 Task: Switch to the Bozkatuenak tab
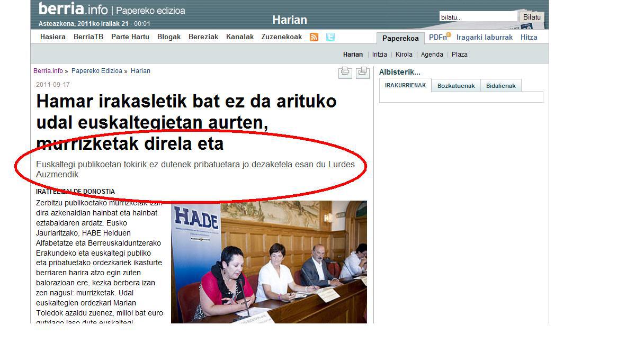455,86
